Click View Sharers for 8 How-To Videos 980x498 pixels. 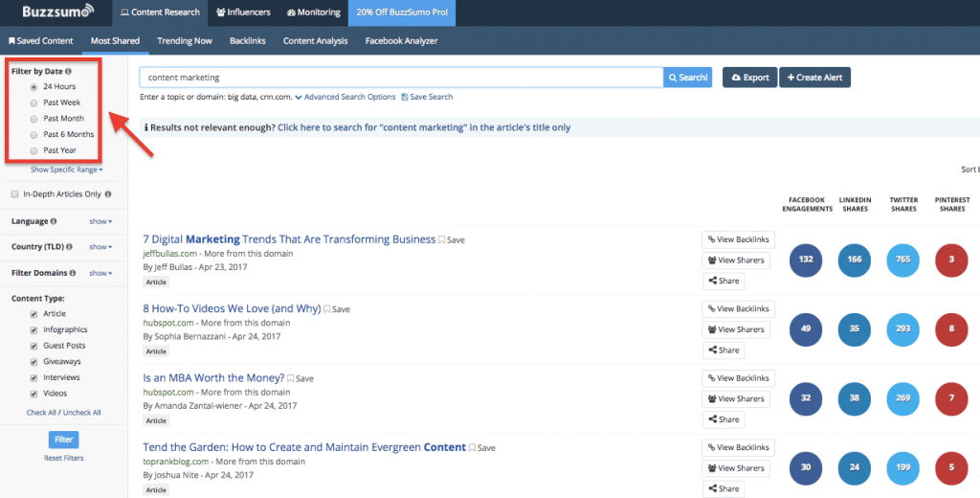[736, 329]
